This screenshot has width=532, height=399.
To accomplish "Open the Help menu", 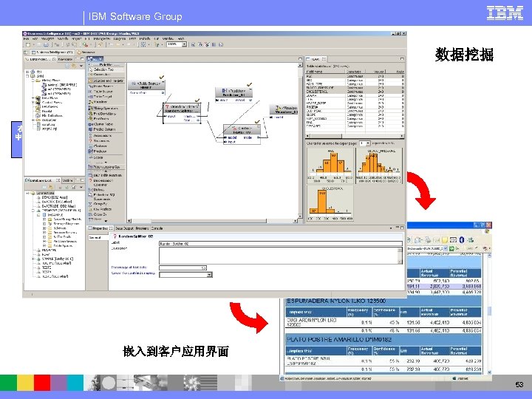I will click(x=181, y=39).
